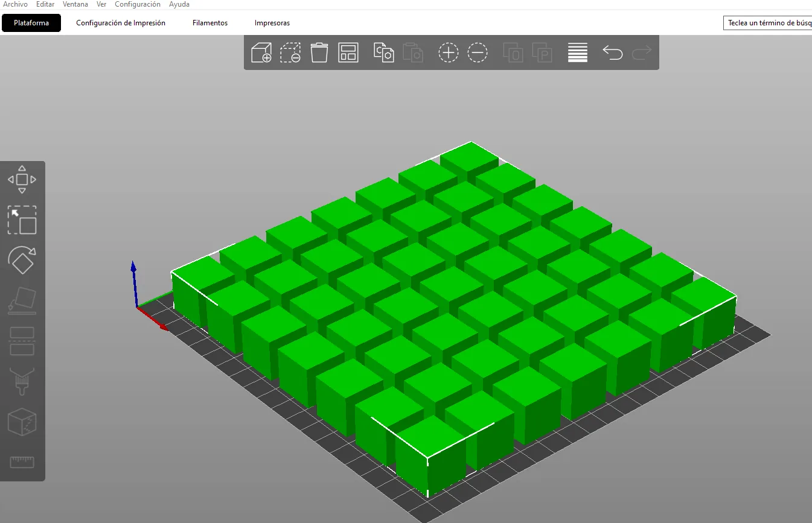Click the search term input field
Viewport: 812px width, 523px height.
[767, 23]
